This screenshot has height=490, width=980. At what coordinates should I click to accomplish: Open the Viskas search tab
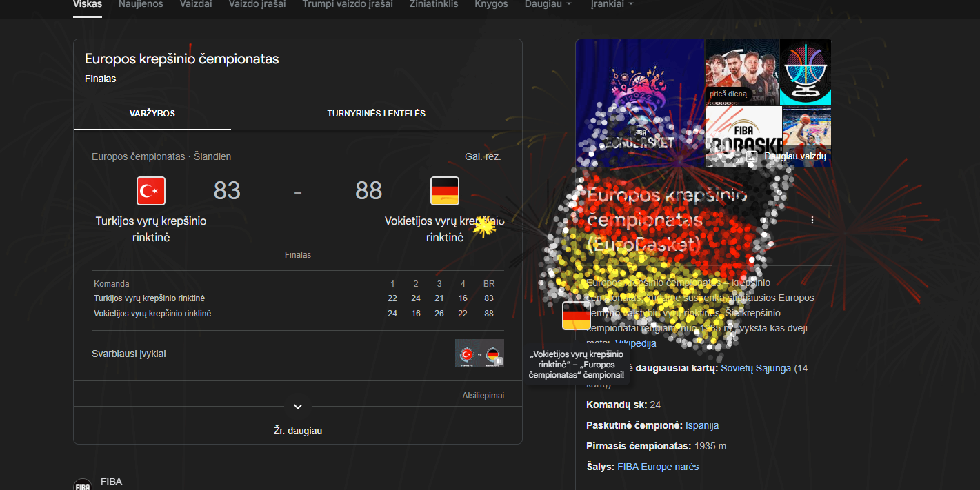pos(88,4)
